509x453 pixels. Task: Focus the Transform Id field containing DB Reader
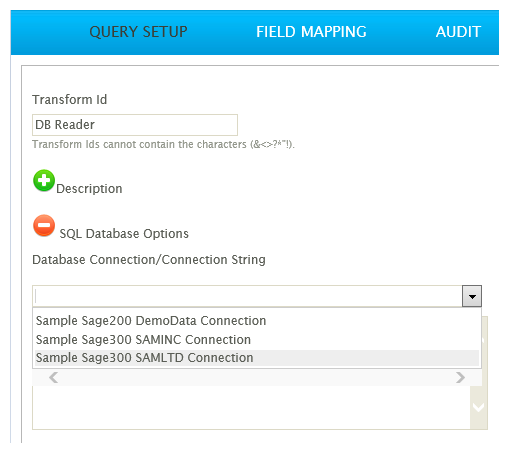click(x=135, y=125)
